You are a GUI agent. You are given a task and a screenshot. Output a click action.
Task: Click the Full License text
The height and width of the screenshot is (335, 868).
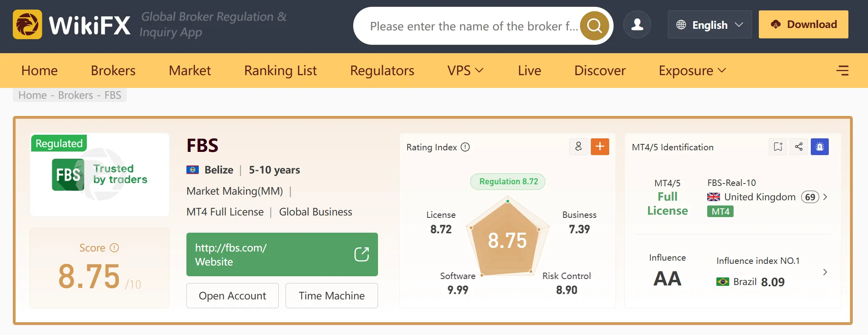pyautogui.click(x=668, y=203)
